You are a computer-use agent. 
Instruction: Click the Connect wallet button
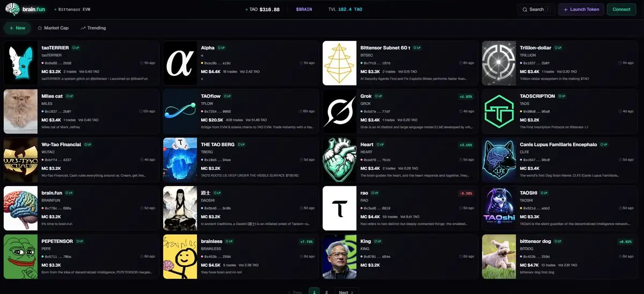click(x=621, y=9)
